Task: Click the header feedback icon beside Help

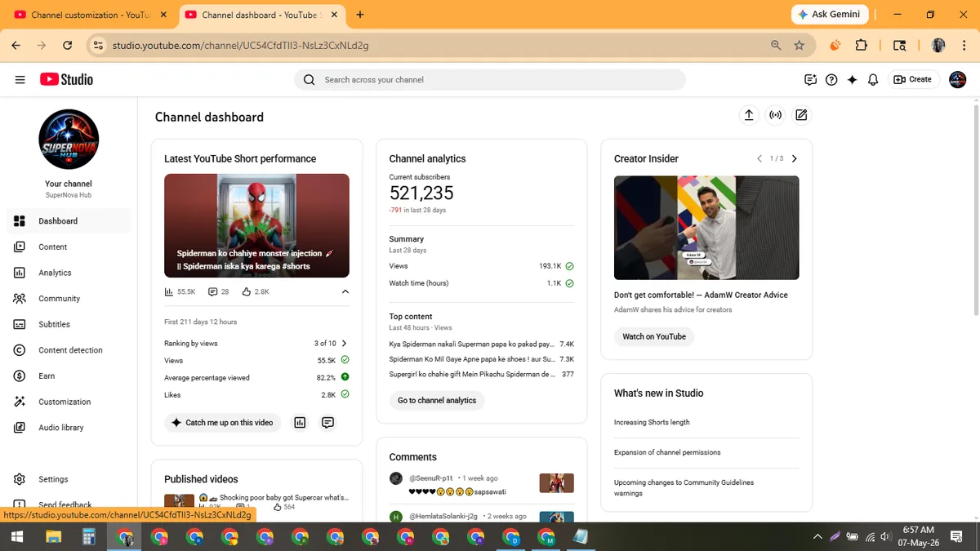Action: coord(810,80)
